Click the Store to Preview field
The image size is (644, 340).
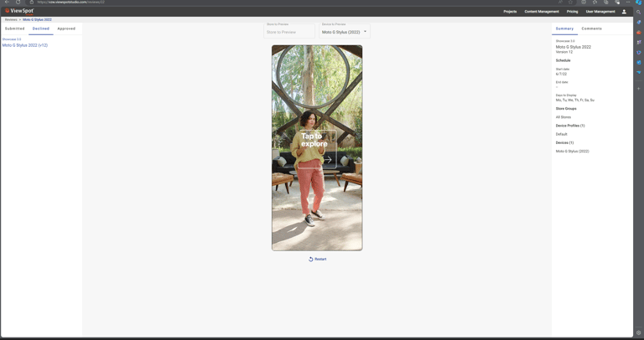289,31
